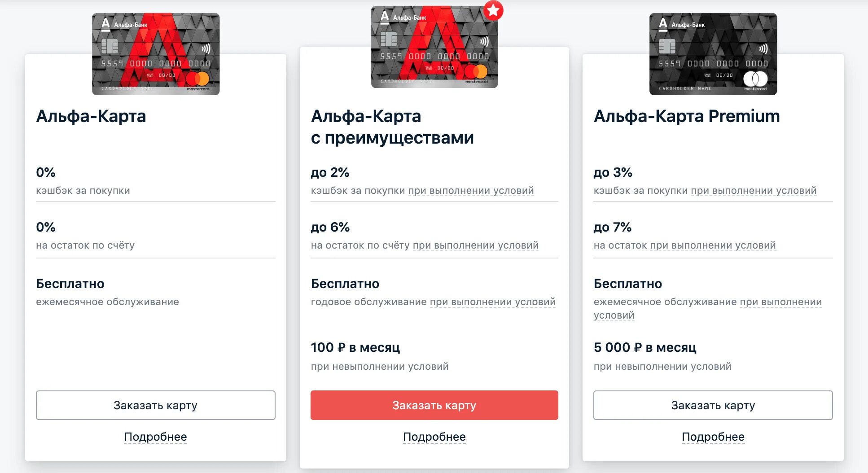Click the Альфа-Карта с преимуществами heading
This screenshot has height=473, width=868.
pos(392,127)
